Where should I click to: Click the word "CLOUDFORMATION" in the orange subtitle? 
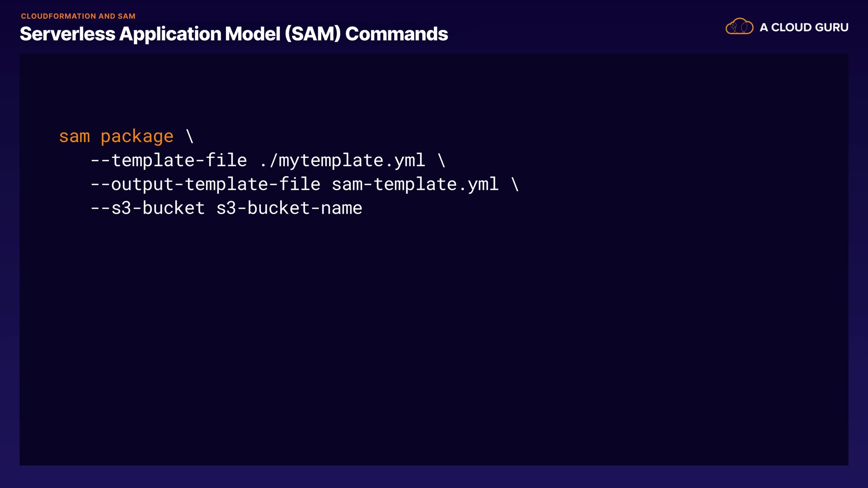[x=58, y=16]
